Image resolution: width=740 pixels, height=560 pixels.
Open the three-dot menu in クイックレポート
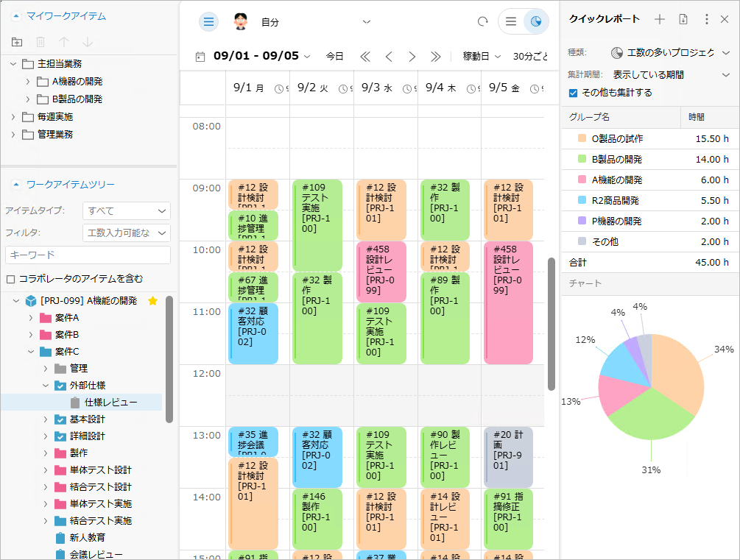[x=707, y=19]
